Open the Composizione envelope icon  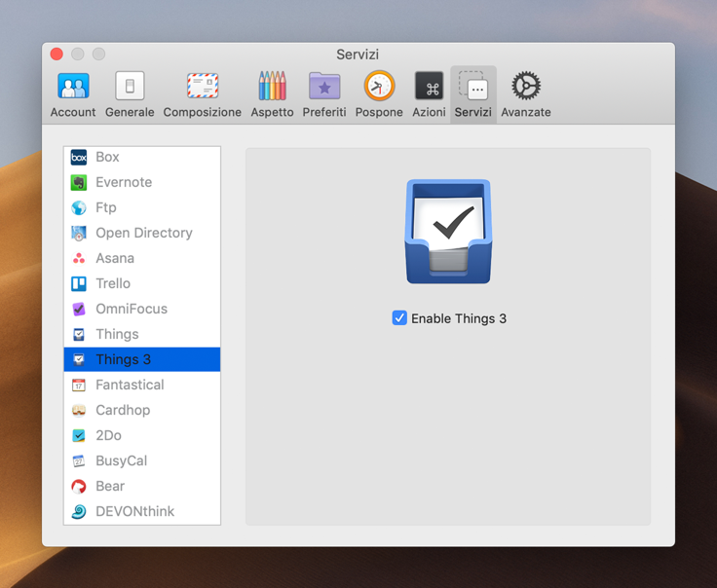pos(202,86)
